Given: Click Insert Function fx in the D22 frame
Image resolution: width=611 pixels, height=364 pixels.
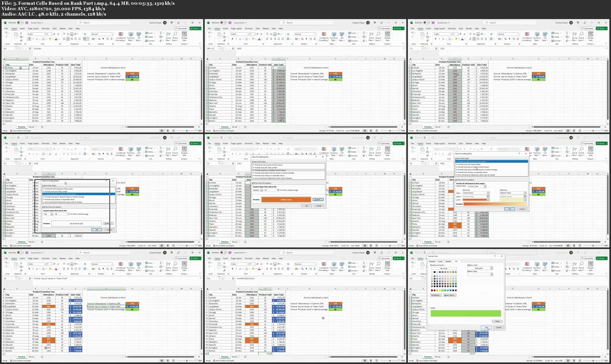Looking at the screenshot, I should point(233,278).
